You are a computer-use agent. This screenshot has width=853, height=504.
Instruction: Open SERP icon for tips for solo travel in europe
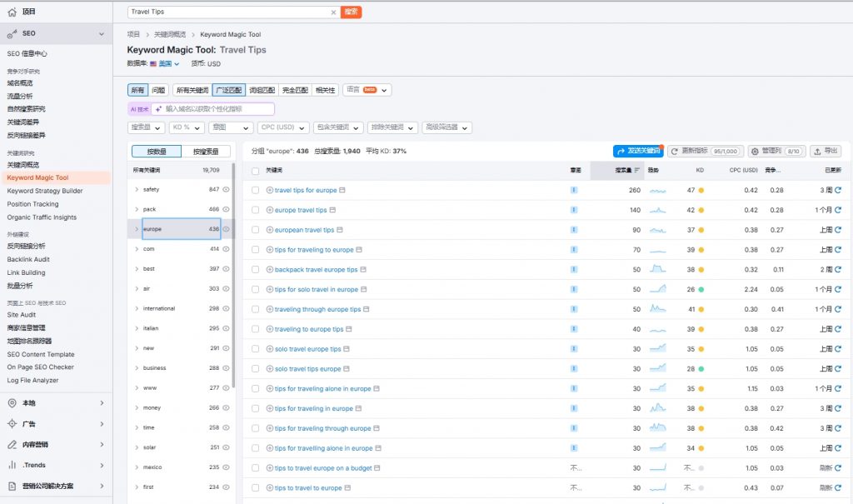[363, 290]
